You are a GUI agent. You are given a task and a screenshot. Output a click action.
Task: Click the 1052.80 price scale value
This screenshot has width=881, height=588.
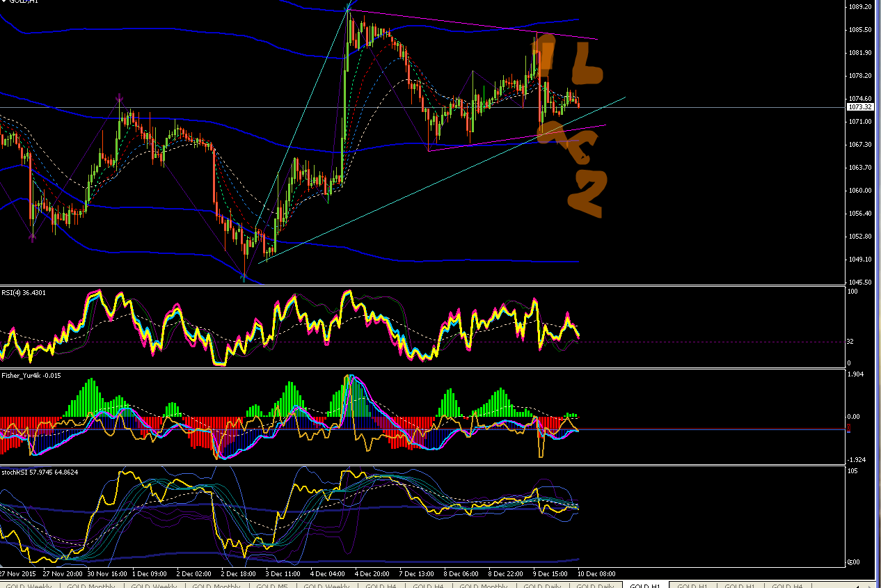(860, 237)
